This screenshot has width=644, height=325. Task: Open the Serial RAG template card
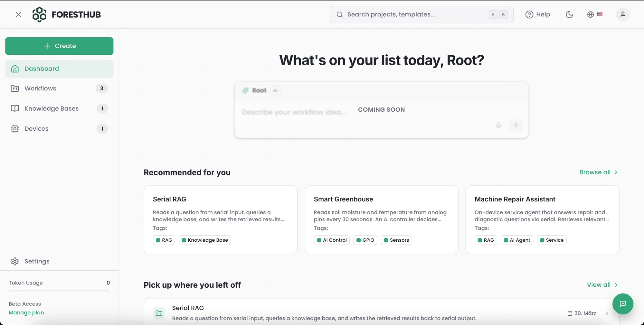click(221, 220)
